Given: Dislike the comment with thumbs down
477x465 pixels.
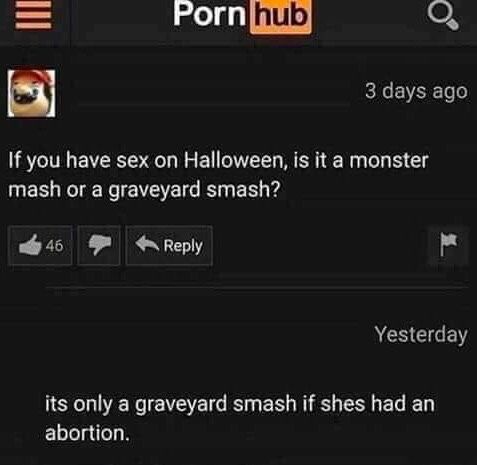Looking at the screenshot, I should [99, 245].
